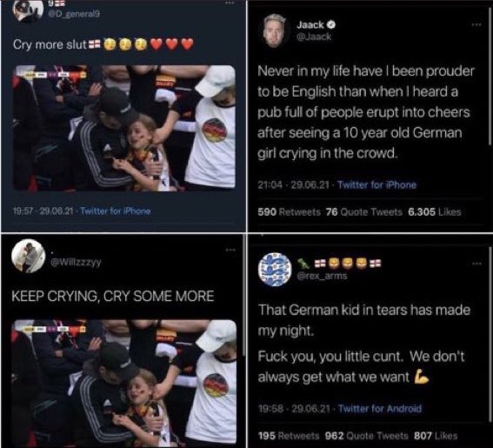The image size is (493, 448).
Task: Open the @D_general9 profile avatar
Action: tap(27, 10)
